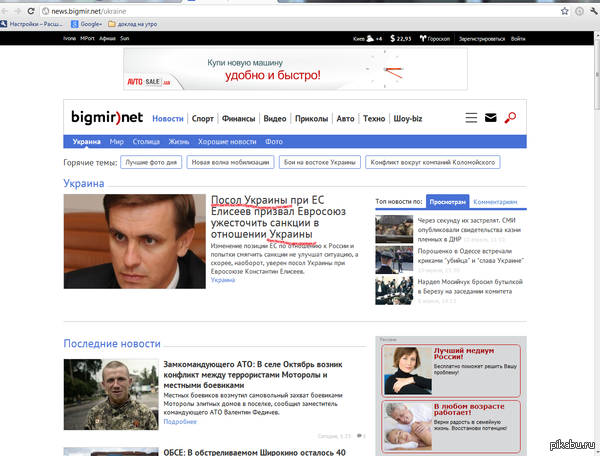Click the Войти login link
This screenshot has height=456, width=600.
518,39
